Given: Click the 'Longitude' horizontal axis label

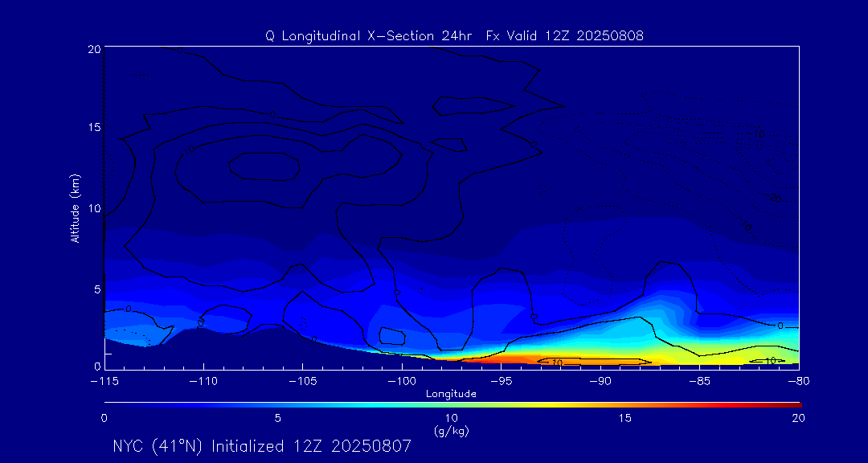Looking at the screenshot, I should coord(451,395).
